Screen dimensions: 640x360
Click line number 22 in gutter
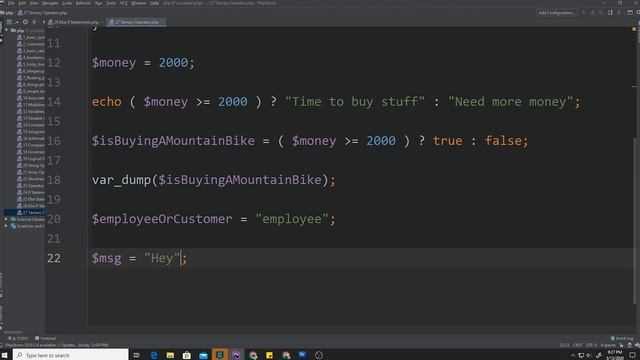pyautogui.click(x=54, y=258)
